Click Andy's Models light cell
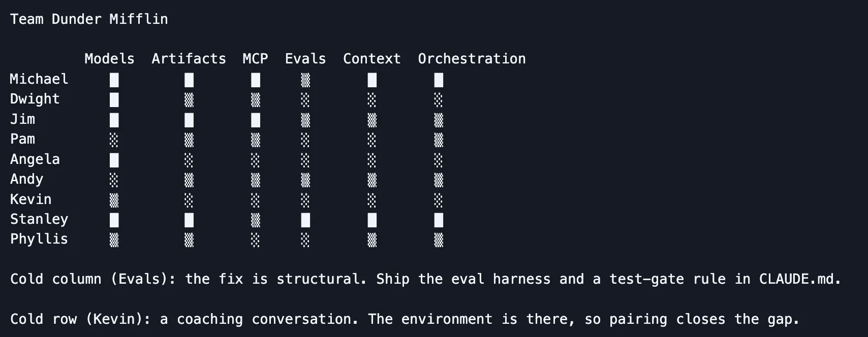This screenshot has width=868, height=337. [114, 180]
